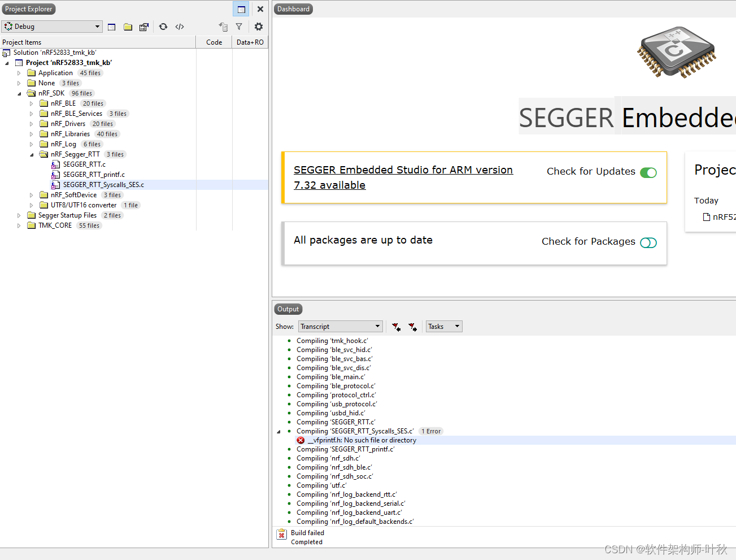Image resolution: width=736 pixels, height=560 pixels.
Task: Click the Output panel tab label
Action: [288, 309]
